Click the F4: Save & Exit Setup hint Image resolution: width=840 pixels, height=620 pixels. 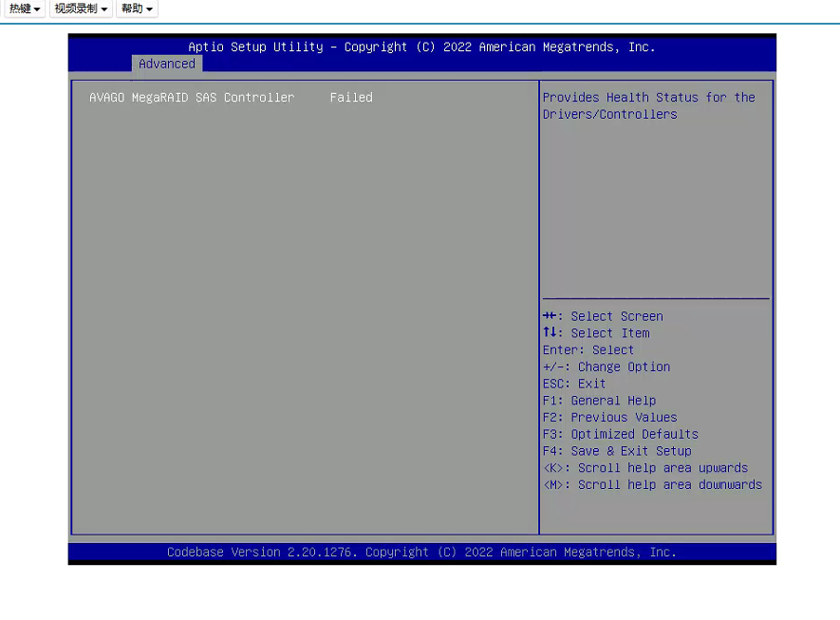[617, 451]
